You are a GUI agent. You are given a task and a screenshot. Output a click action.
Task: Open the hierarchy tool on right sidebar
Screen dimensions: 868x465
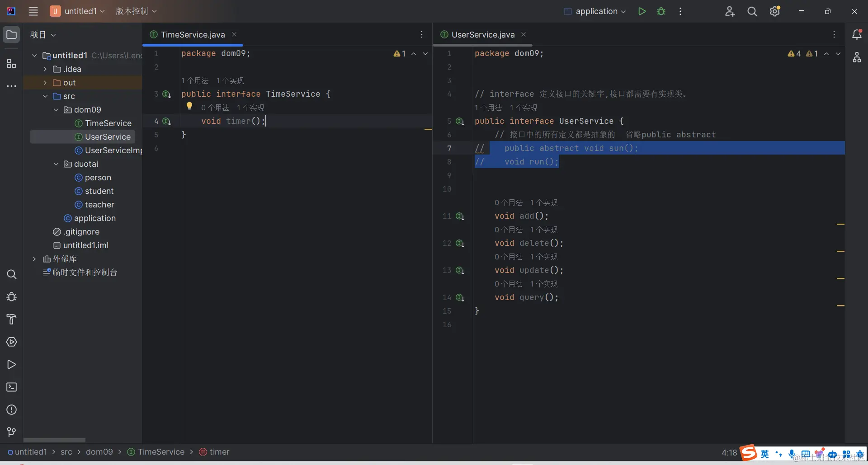pos(857,57)
